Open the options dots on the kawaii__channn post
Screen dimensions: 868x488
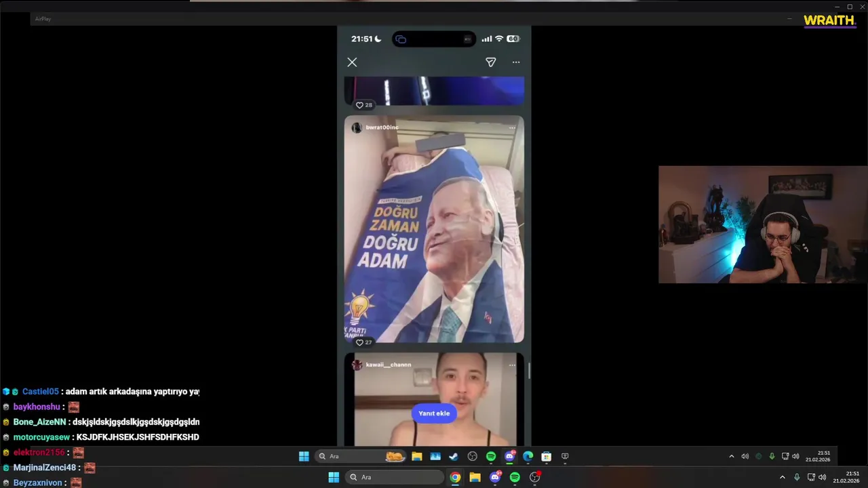[x=512, y=365]
